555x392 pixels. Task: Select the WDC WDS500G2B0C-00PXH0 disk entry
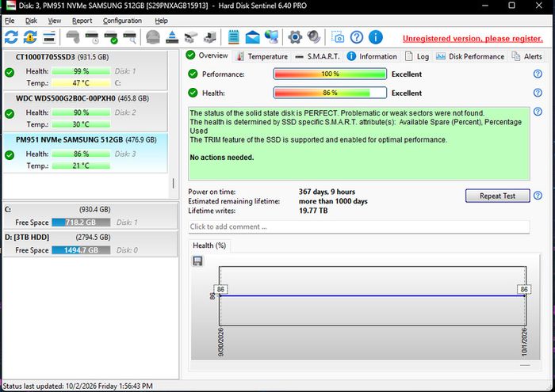coord(85,112)
